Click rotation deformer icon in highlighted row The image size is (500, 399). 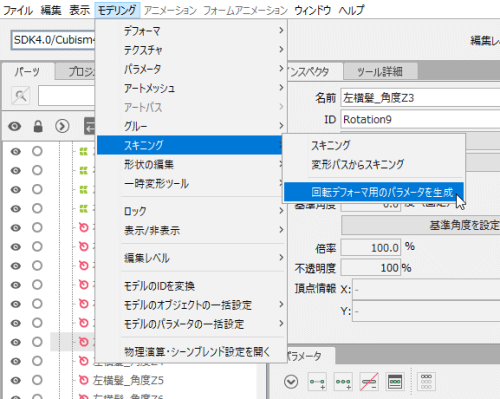pyautogui.click(x=83, y=342)
